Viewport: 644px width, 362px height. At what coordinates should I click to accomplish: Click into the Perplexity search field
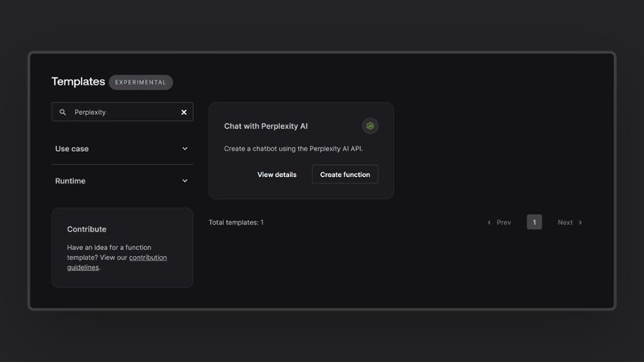pyautogui.click(x=122, y=112)
